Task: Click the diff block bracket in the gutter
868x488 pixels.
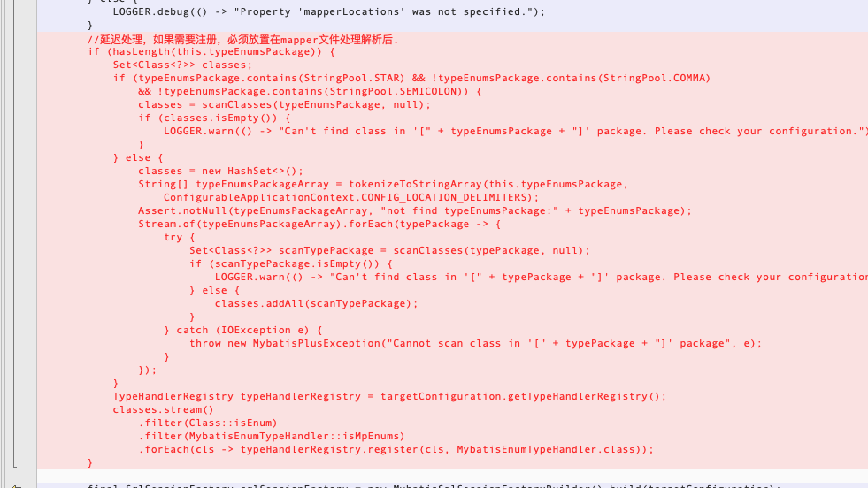Action: (x=14, y=234)
